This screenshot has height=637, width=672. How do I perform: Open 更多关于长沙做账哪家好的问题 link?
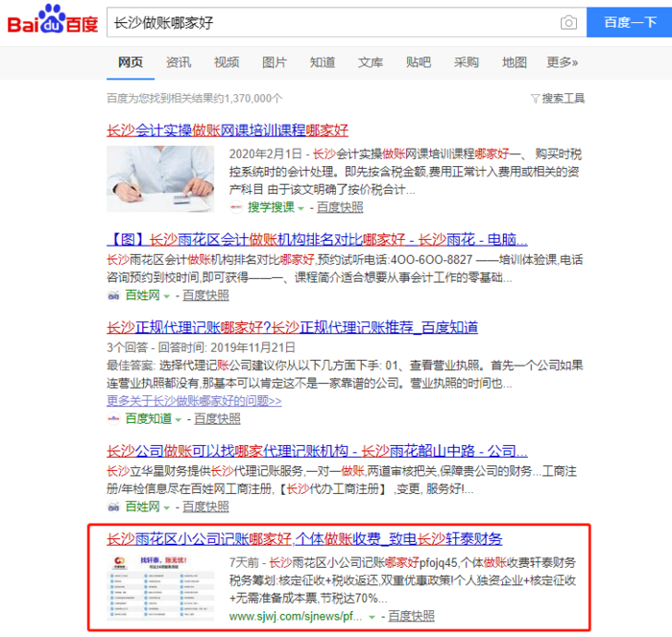pos(194,401)
